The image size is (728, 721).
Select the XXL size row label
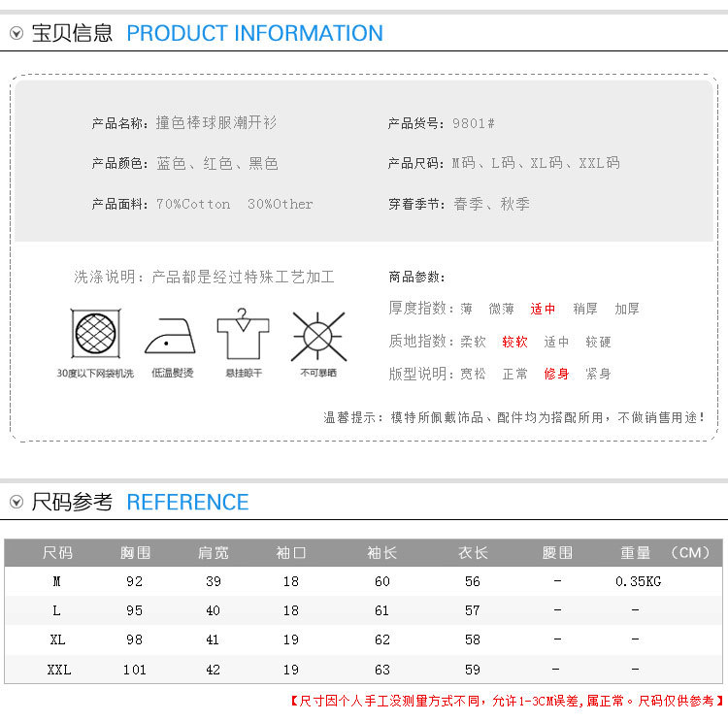(x=58, y=670)
